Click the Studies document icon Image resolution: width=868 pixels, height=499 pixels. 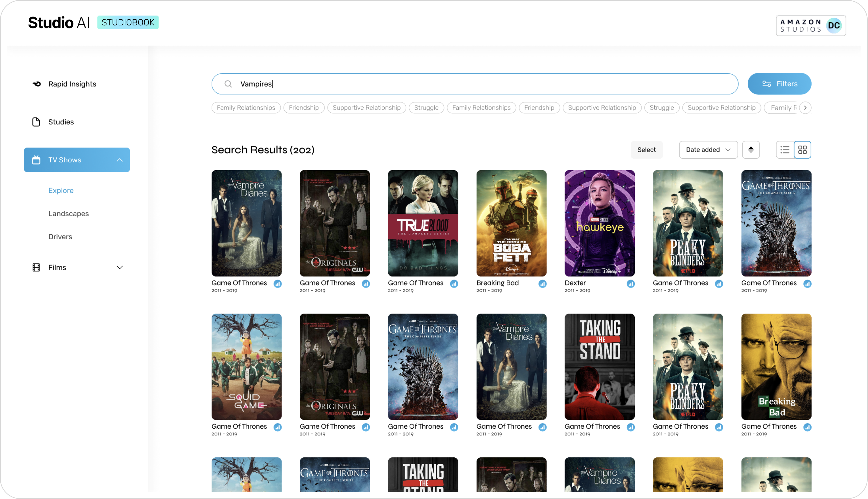pyautogui.click(x=36, y=122)
